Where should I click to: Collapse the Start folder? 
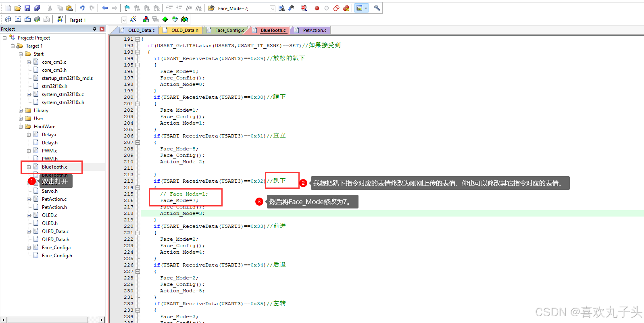[21, 54]
